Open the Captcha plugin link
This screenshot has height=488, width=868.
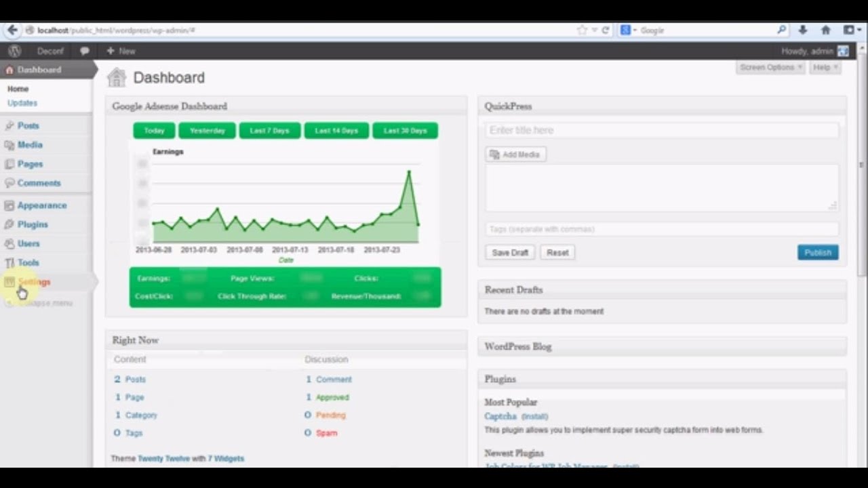point(500,416)
